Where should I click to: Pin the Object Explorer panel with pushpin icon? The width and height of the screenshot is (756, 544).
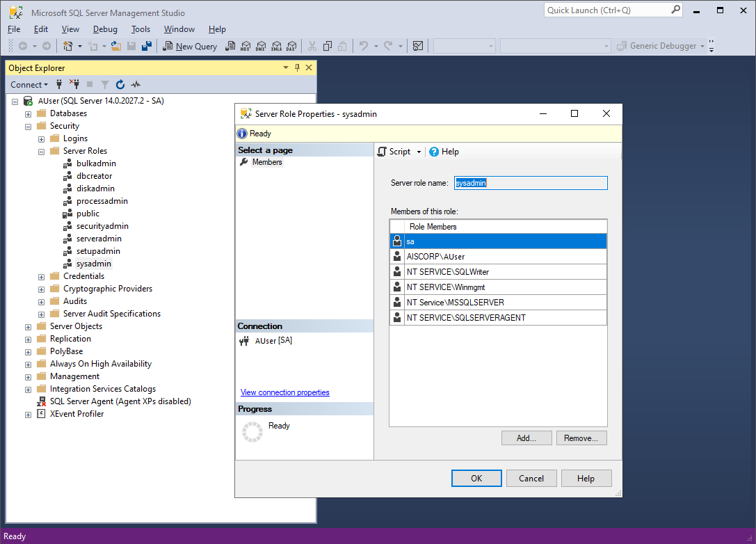[298, 67]
